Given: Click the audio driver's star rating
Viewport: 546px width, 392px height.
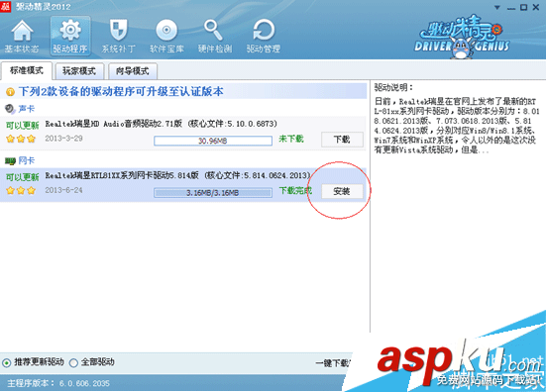Looking at the screenshot, I should point(21,140).
